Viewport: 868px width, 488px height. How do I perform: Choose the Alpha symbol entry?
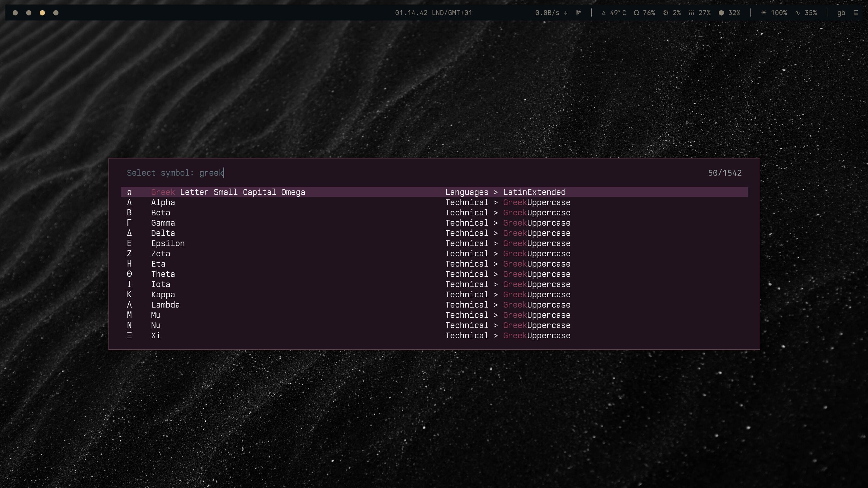point(163,202)
